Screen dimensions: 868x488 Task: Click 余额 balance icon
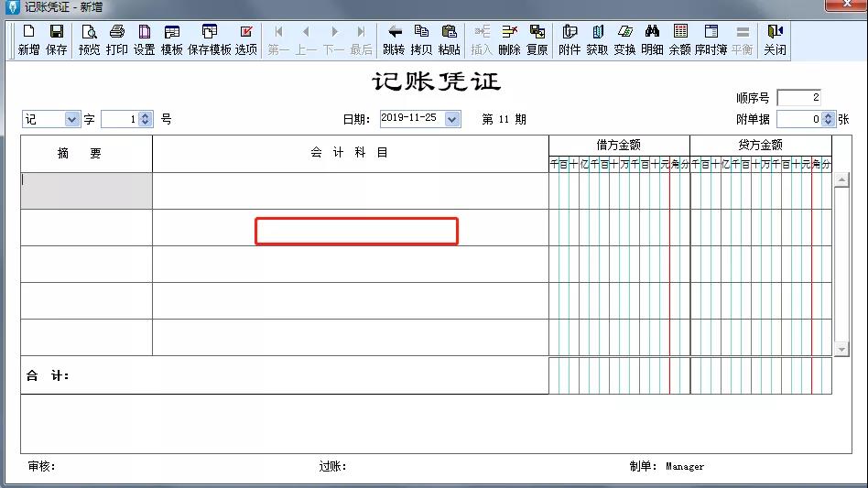coord(680,39)
